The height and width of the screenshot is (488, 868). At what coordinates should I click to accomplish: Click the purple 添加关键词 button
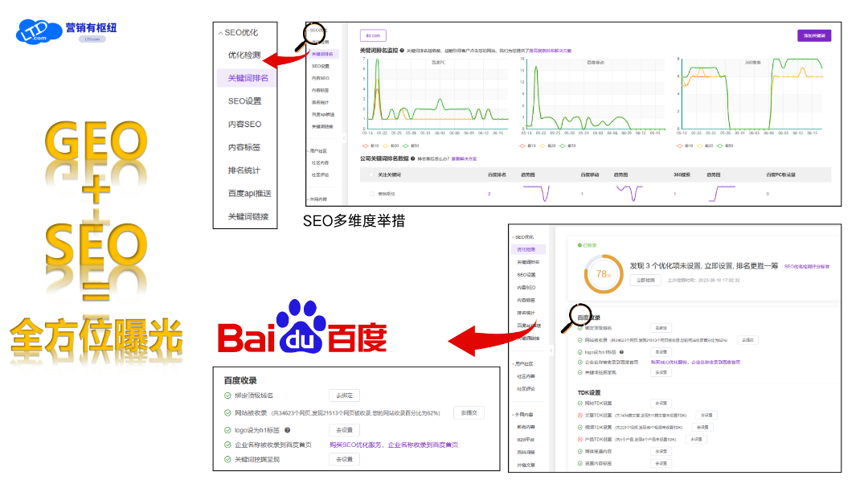813,35
